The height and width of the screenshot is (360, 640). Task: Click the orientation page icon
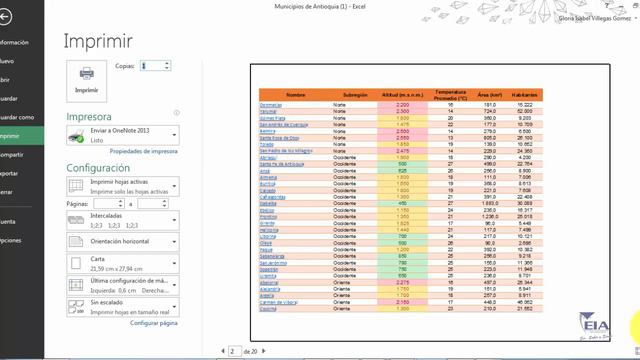click(76, 241)
